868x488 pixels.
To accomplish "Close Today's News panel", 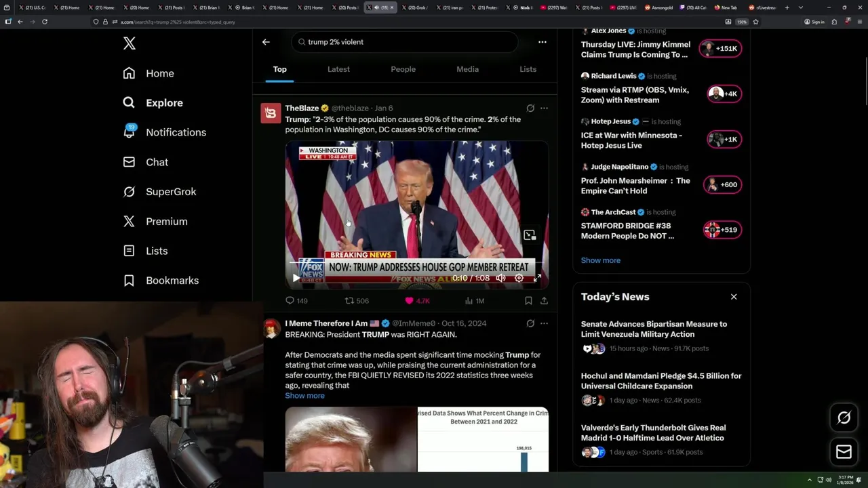I will click(x=734, y=297).
